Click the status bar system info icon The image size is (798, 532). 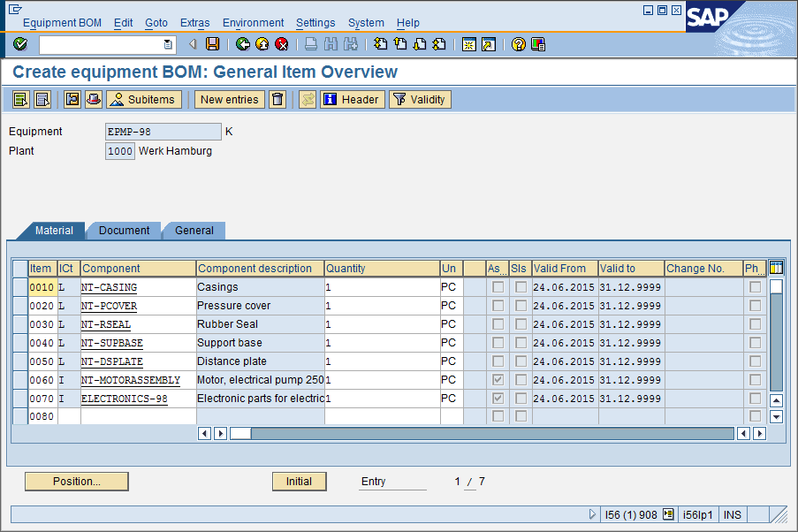[x=668, y=514]
